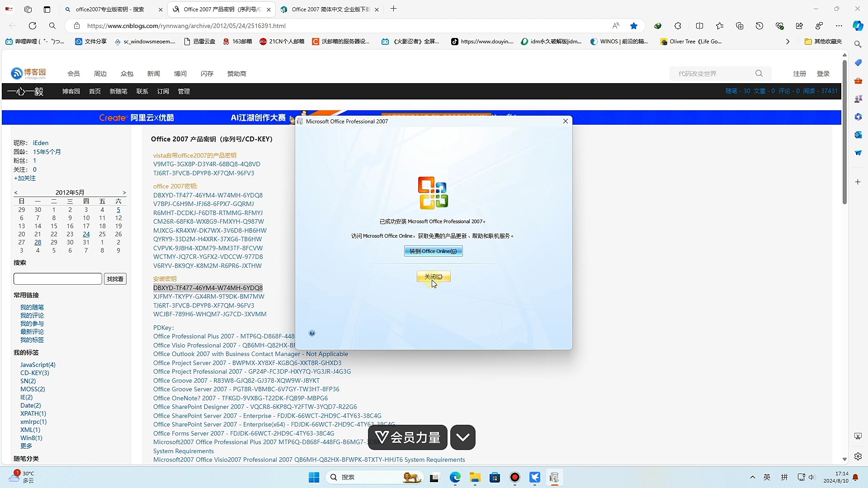The height and width of the screenshot is (488, 868).
Task: Click the input method 英 indicator in tray
Action: coord(767,477)
